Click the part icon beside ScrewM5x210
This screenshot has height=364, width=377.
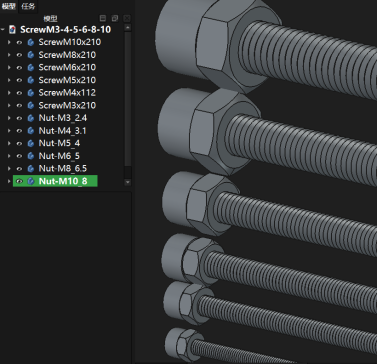pos(31,80)
